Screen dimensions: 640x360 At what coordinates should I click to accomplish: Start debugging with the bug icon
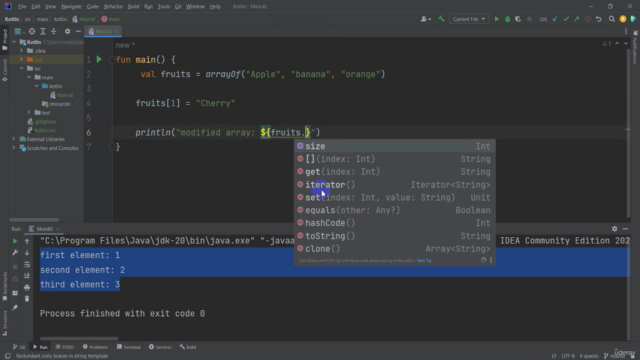pyautogui.click(x=507, y=19)
